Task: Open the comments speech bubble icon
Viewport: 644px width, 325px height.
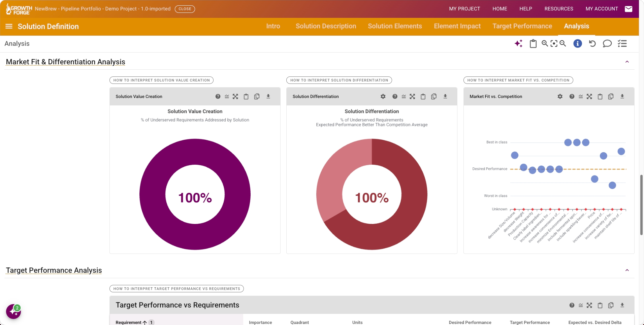Action: click(x=607, y=43)
